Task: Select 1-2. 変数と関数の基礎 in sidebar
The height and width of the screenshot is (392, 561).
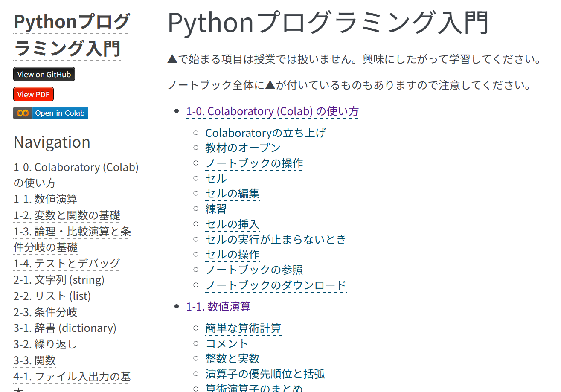Action: click(x=67, y=215)
